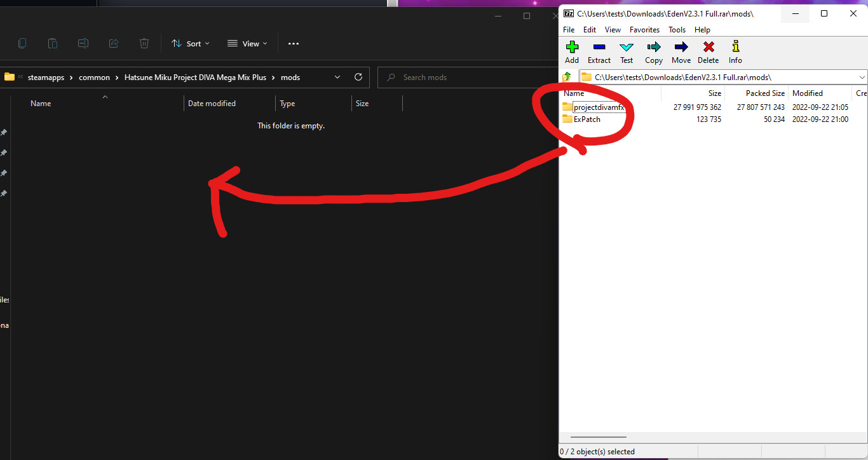
Task: Open the Favorites menu in 7-Zip
Action: tap(644, 30)
